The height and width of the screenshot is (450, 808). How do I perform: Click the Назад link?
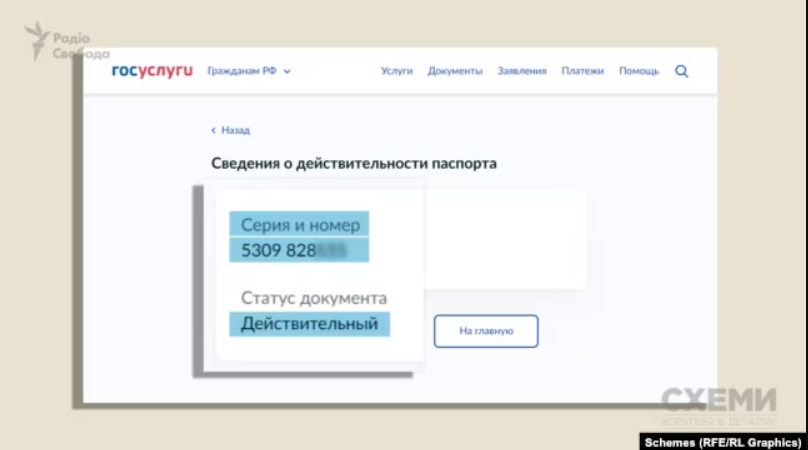point(235,130)
